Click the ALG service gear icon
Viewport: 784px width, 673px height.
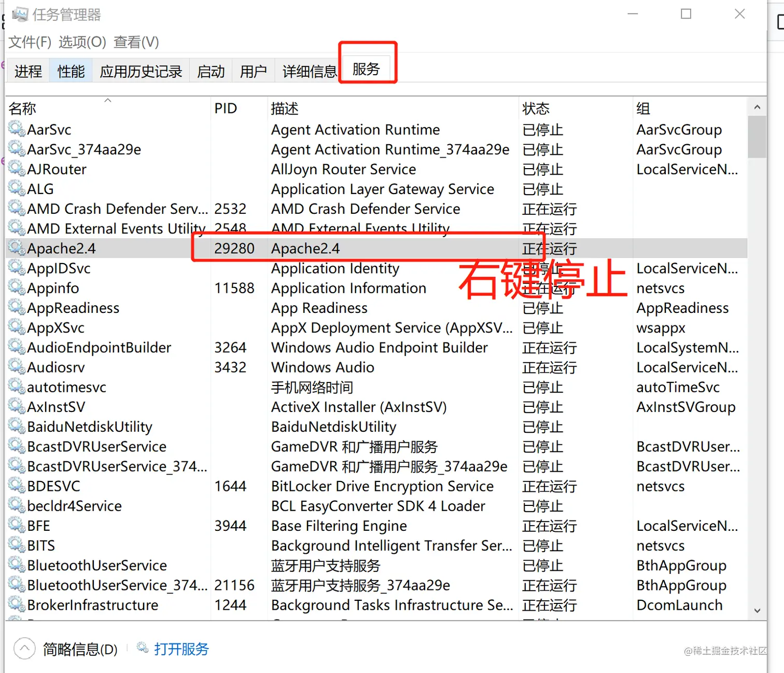click(x=17, y=188)
